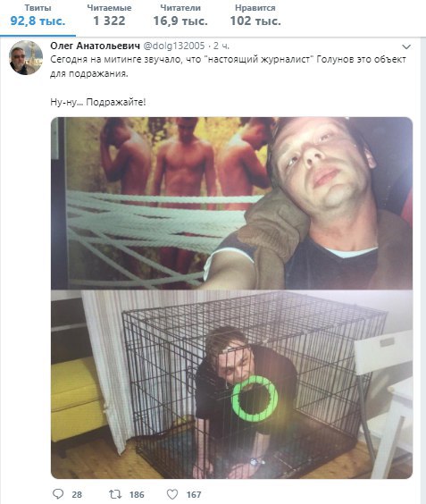Click the 92,8 тыс. tweets count
Screen dimensions: 426x504
[38, 21]
